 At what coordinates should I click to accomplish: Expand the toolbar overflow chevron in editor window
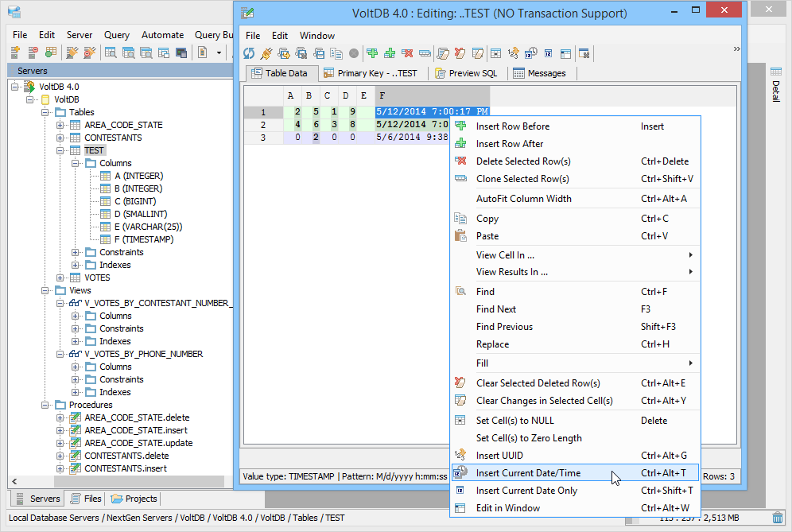click(x=736, y=49)
